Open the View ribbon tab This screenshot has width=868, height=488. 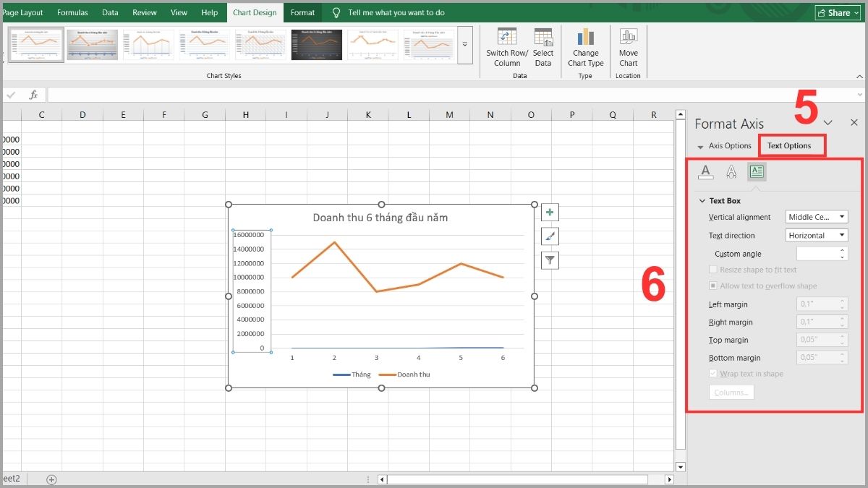179,12
